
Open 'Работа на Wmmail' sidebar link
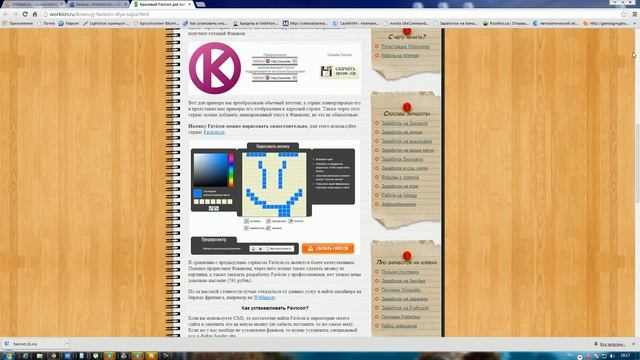[x=400, y=56]
